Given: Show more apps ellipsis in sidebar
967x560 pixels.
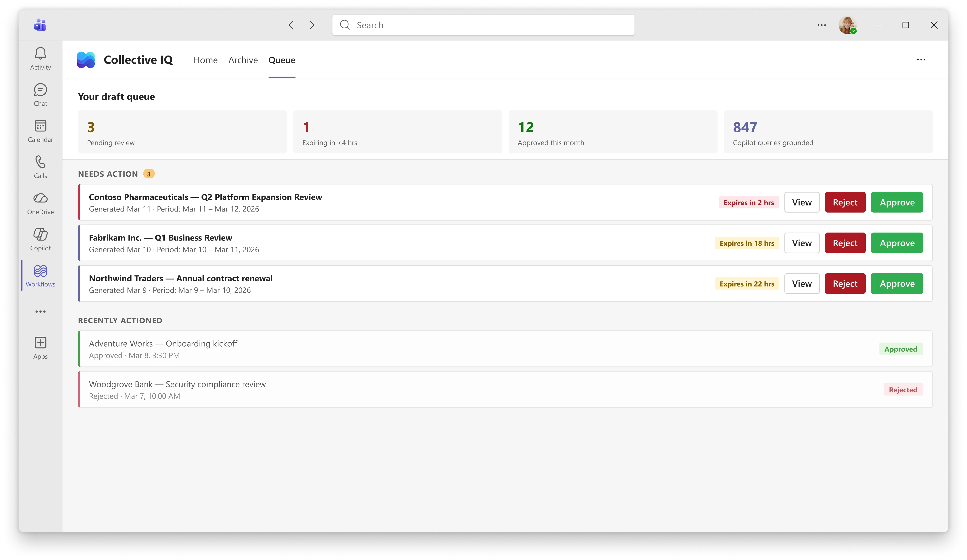Looking at the screenshot, I should coord(40,312).
